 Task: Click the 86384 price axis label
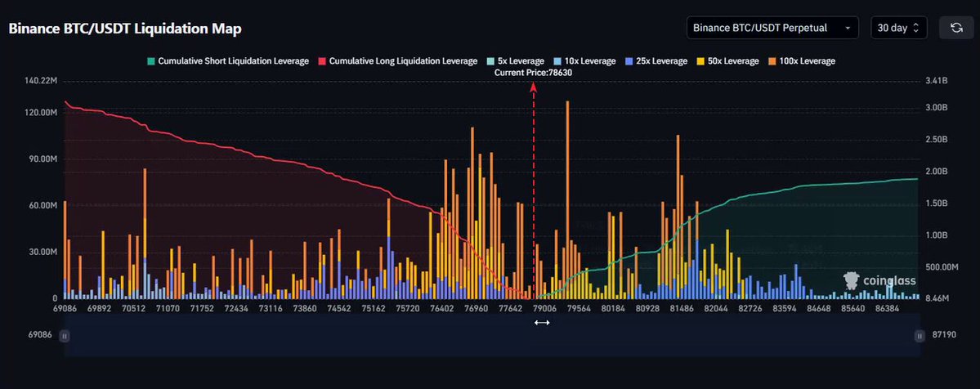[x=888, y=309]
